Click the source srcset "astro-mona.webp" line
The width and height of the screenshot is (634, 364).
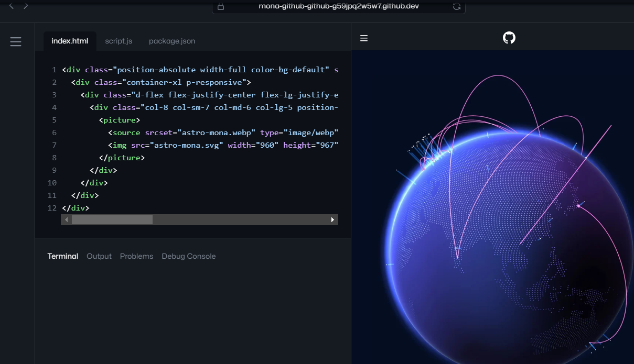[x=223, y=133]
